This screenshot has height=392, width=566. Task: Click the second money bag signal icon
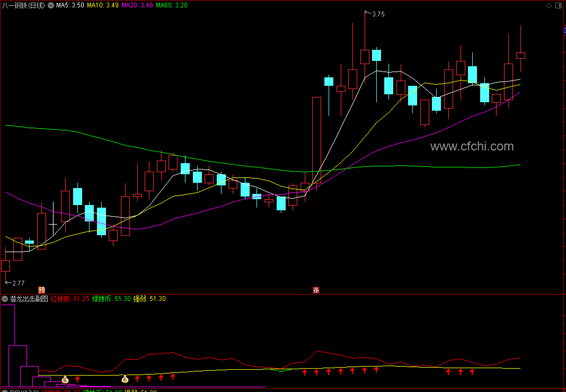click(125, 379)
